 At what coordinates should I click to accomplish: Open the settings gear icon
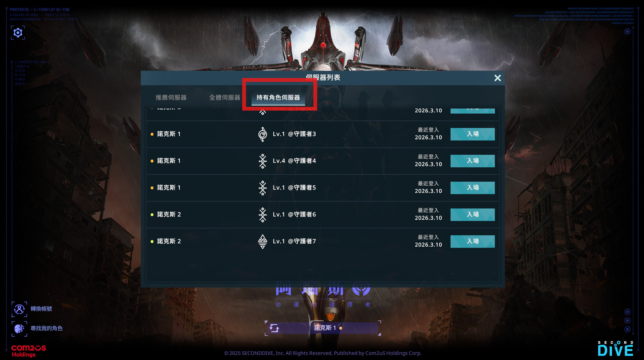pos(18,33)
